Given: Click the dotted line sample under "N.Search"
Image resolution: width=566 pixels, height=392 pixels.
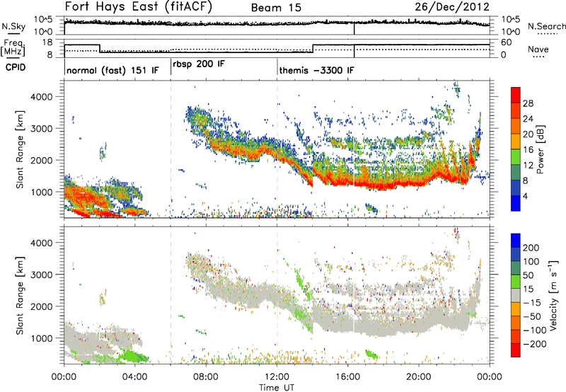Looking at the screenshot, I should [x=548, y=33].
